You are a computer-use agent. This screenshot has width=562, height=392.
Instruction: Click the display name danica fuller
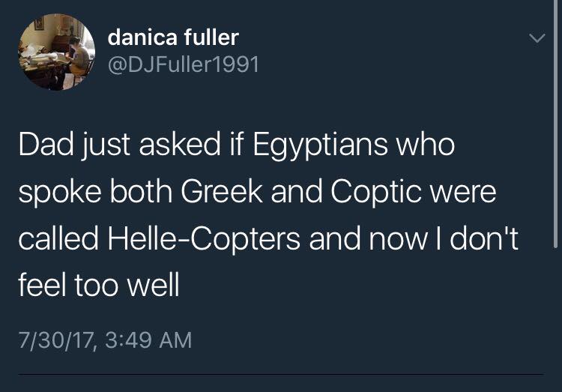point(173,37)
